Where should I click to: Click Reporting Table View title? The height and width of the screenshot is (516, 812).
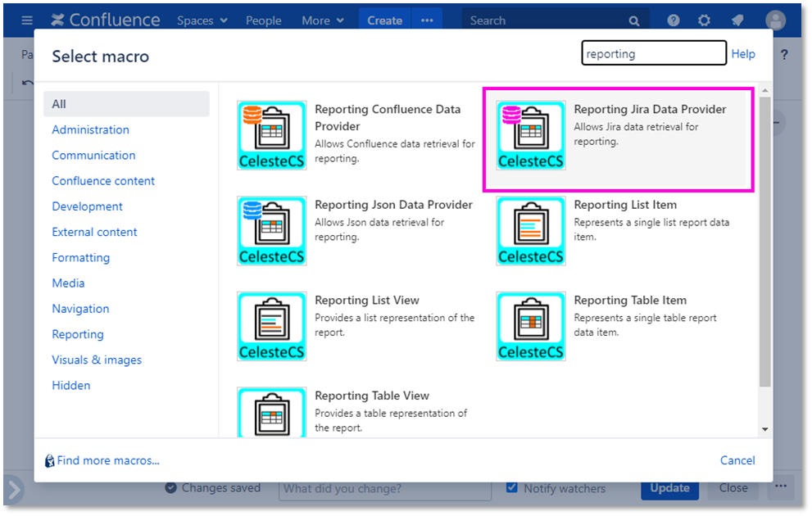click(x=372, y=396)
